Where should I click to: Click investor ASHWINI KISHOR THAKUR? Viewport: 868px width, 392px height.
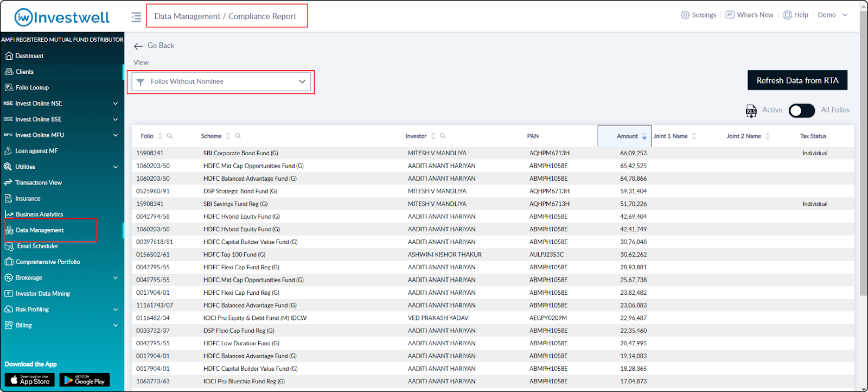click(x=445, y=255)
